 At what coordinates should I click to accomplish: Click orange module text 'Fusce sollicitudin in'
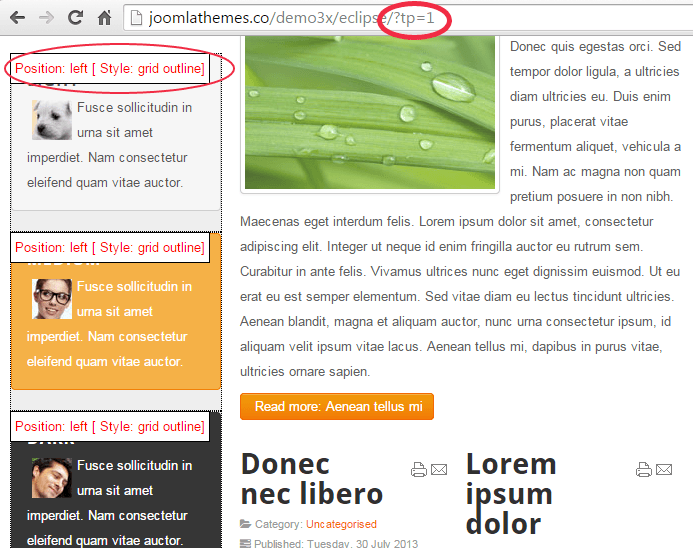point(134,286)
